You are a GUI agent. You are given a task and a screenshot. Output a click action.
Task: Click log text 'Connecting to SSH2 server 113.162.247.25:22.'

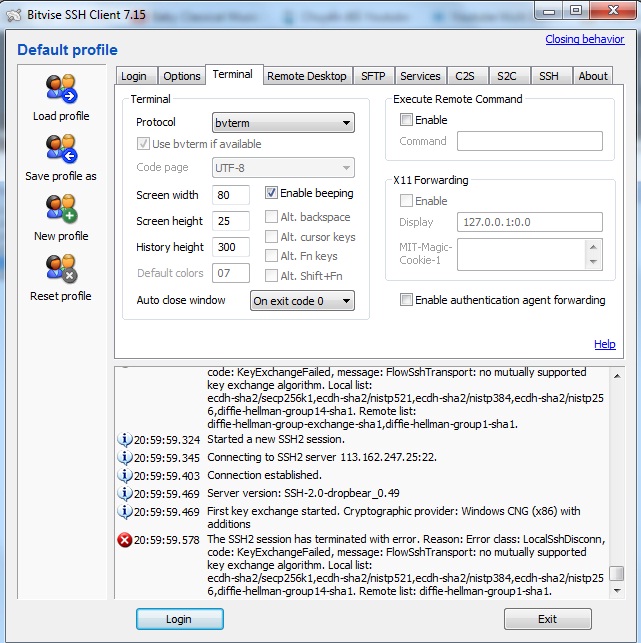(322, 457)
